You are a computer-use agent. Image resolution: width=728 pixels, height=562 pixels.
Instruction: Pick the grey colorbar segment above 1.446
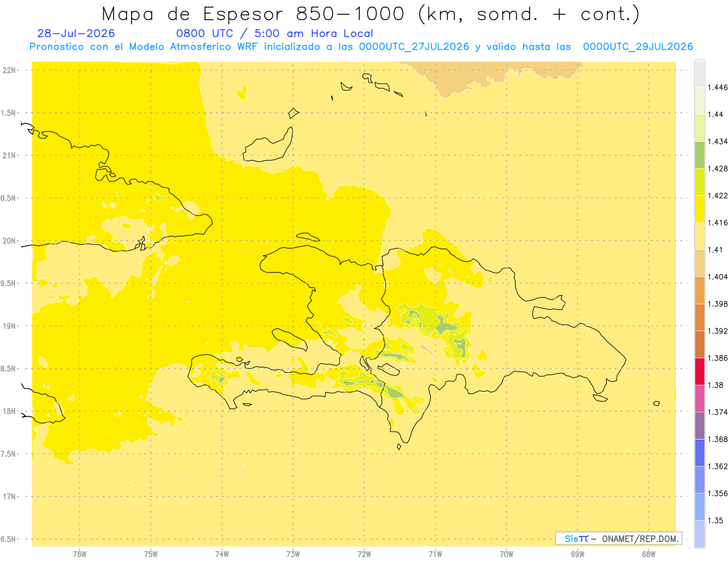(699, 73)
